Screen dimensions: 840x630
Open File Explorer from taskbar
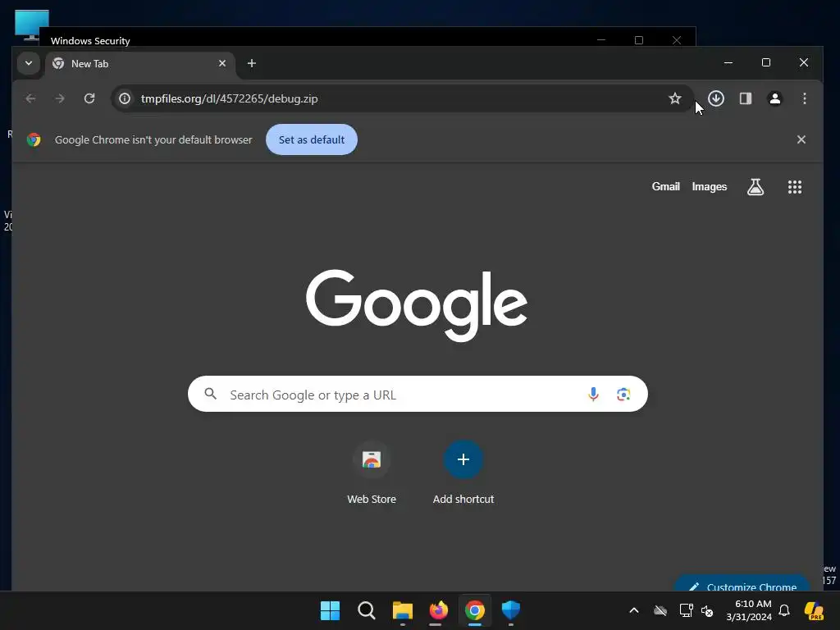pos(402,610)
